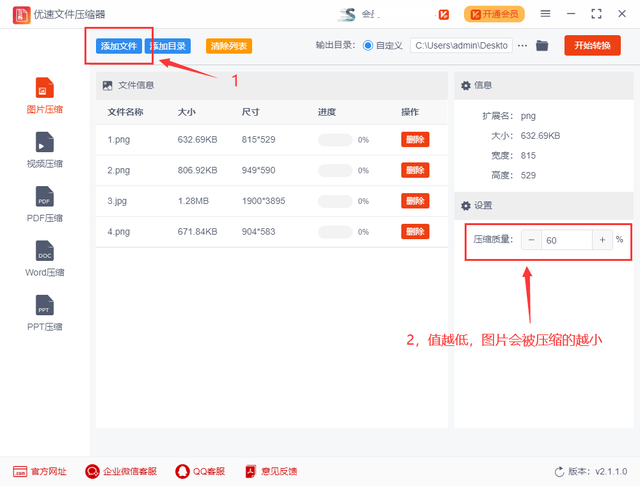Decrease compression quality with minus button
This screenshot has width=640, height=486.
530,240
